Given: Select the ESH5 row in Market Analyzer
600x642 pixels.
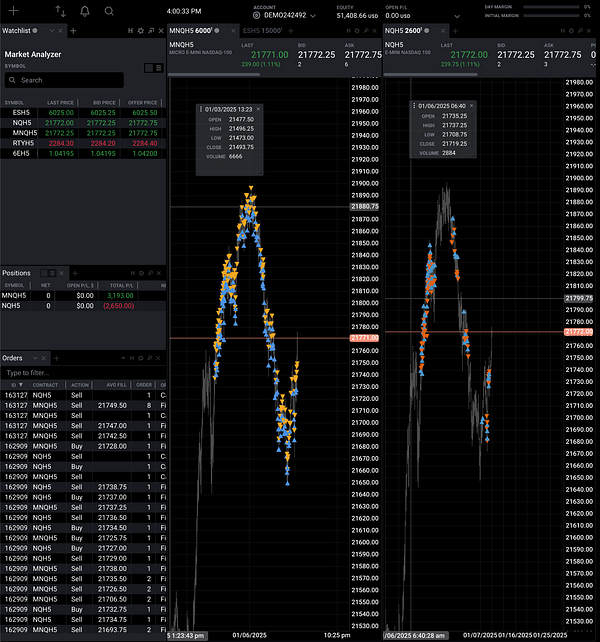Looking at the screenshot, I should click(83, 113).
